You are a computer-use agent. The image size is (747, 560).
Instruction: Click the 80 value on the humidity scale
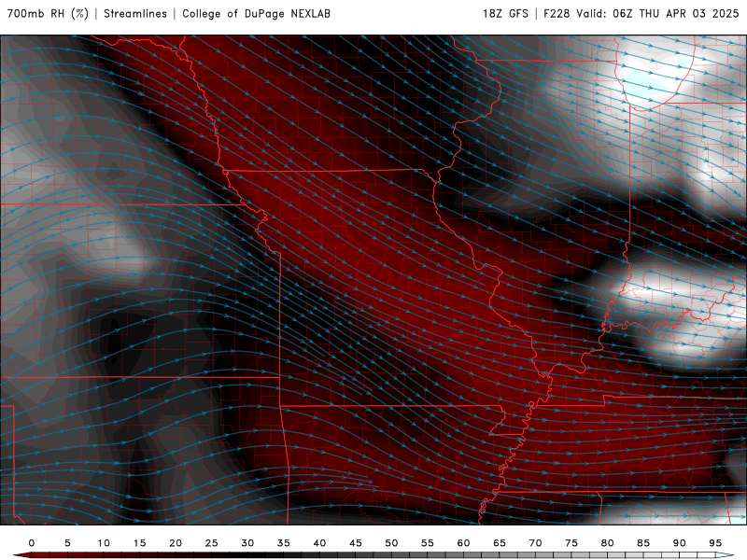pos(608,543)
